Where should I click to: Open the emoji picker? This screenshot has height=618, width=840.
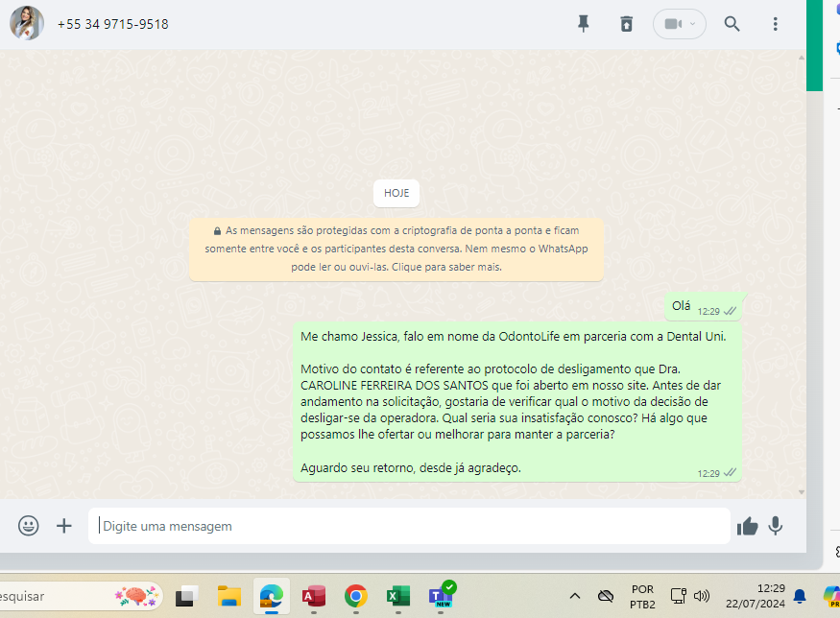click(x=29, y=526)
